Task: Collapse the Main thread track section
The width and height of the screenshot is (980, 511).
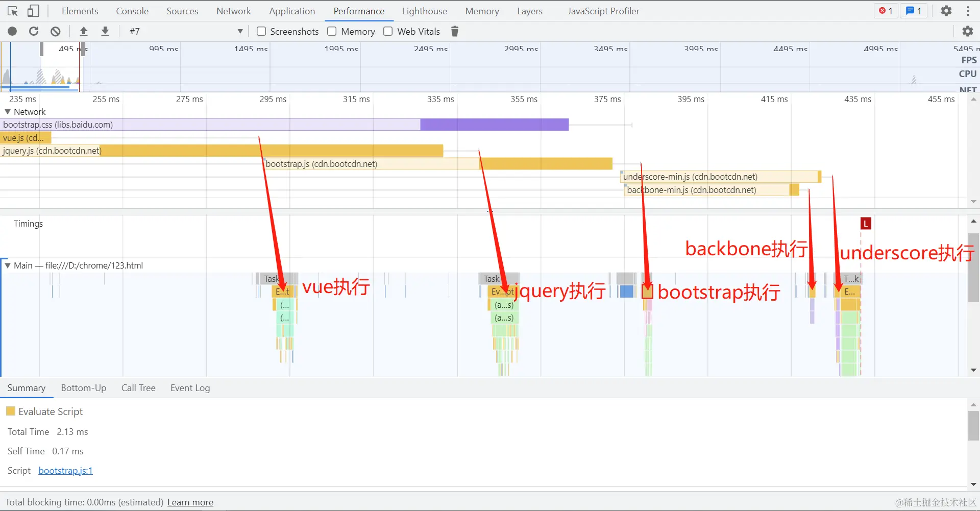Action: click(x=8, y=265)
